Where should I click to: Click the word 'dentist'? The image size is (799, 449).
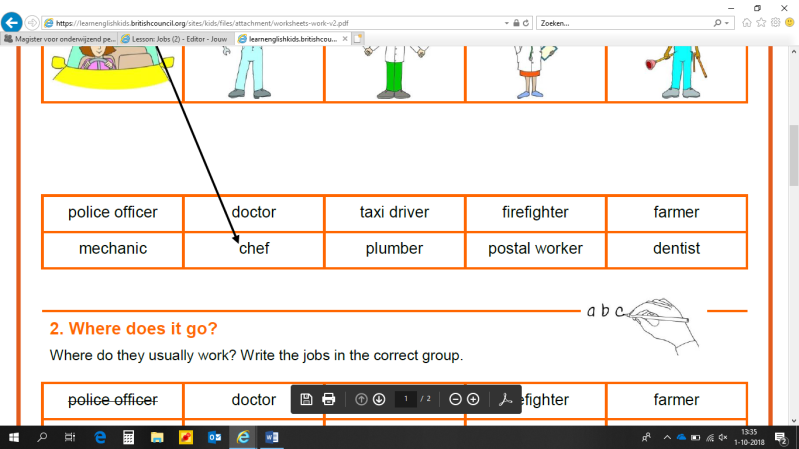(x=676, y=248)
